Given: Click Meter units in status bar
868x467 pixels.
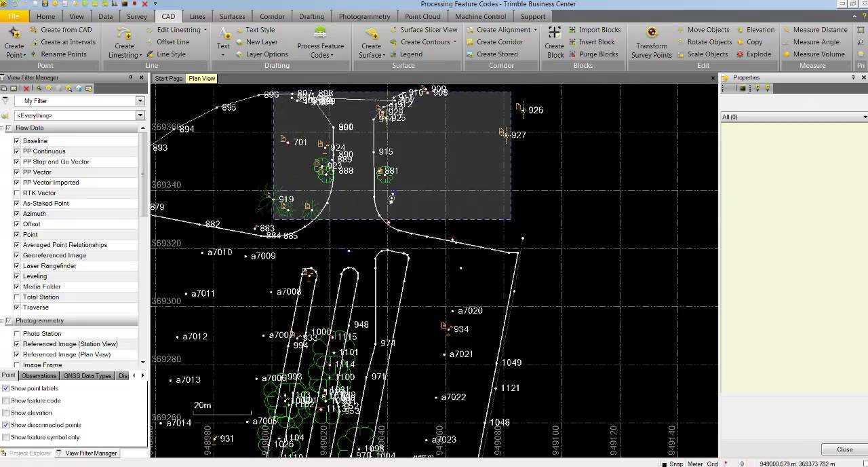Looking at the screenshot, I should pos(695,464).
